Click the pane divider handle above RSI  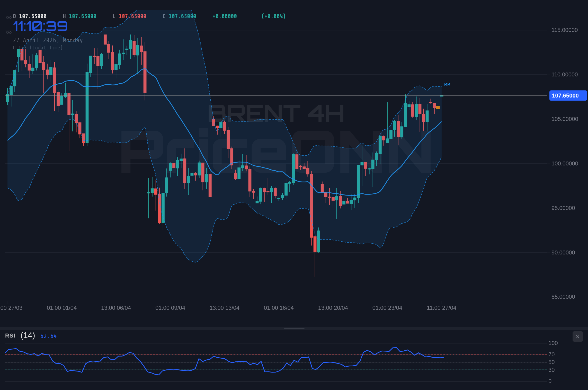coord(294,329)
